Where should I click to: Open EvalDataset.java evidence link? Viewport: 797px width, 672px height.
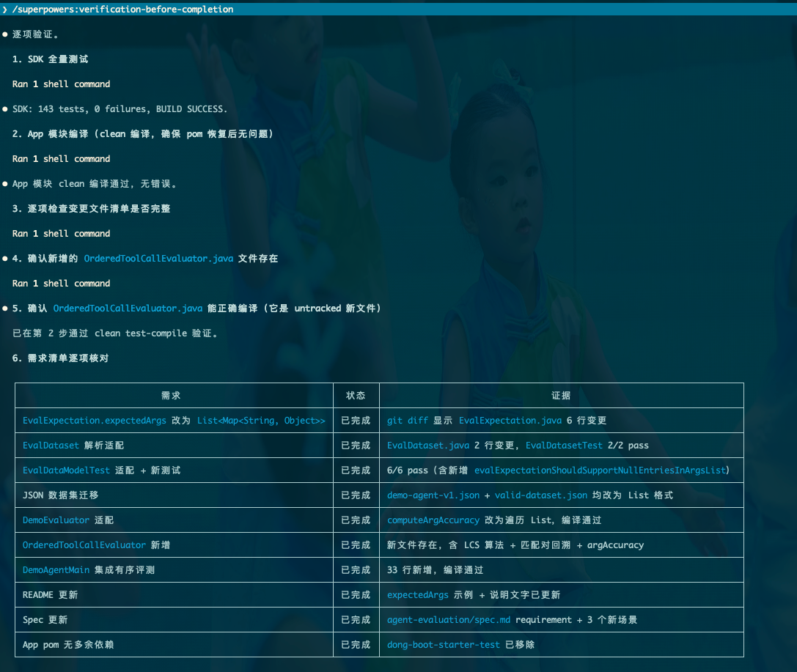coord(428,446)
